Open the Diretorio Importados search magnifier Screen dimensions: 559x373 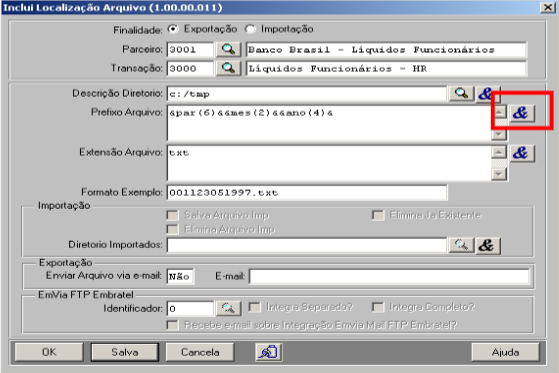[461, 245]
